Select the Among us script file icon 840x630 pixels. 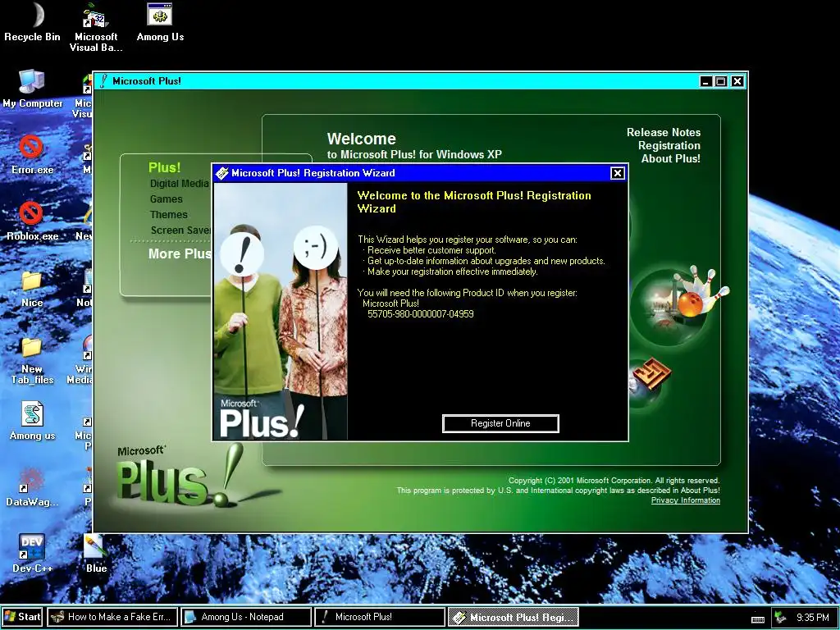[32, 421]
